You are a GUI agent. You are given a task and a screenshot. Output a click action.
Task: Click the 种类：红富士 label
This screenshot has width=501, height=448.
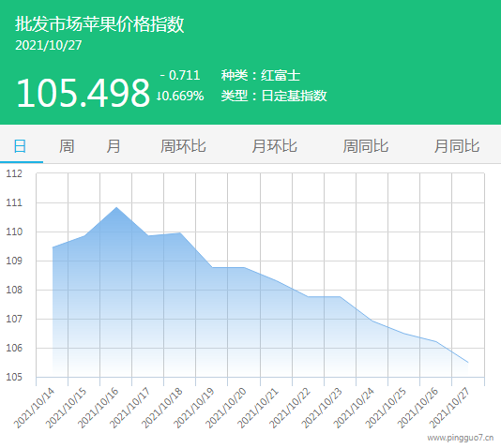point(261,76)
